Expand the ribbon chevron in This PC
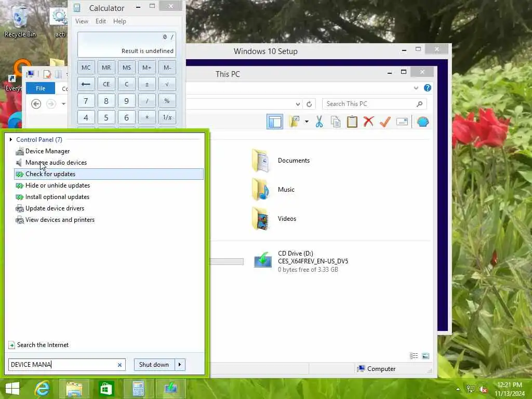532x399 pixels. (x=416, y=88)
